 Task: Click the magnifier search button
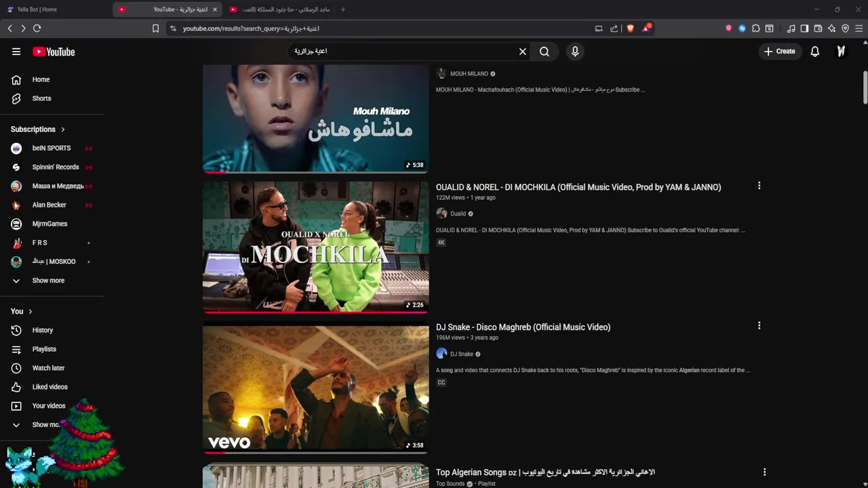545,52
